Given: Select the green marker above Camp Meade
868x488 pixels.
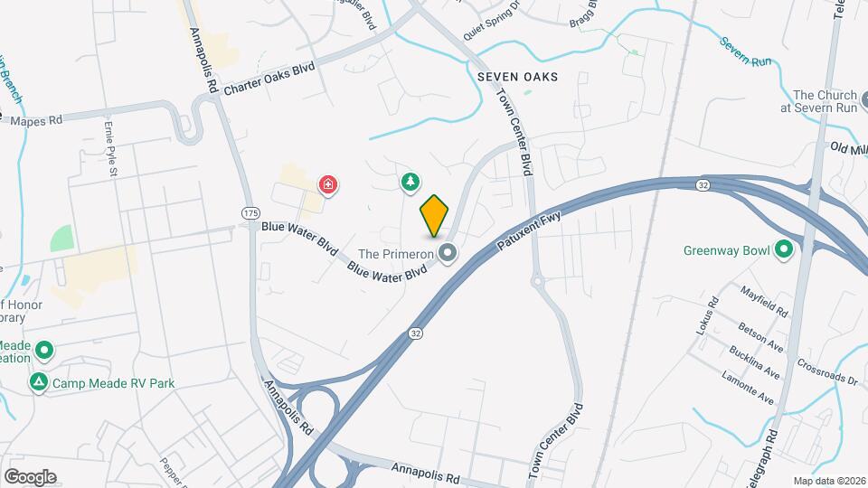Looking at the screenshot, I should 44,351.
